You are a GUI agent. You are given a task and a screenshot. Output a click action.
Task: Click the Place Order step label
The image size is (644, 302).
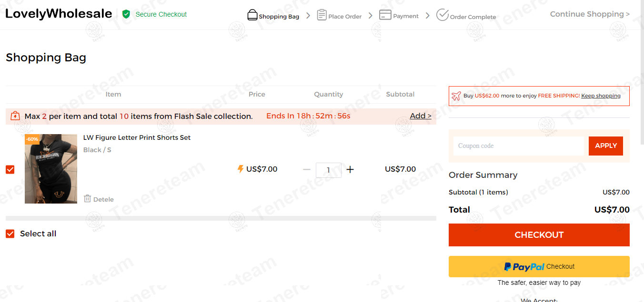pos(345,17)
